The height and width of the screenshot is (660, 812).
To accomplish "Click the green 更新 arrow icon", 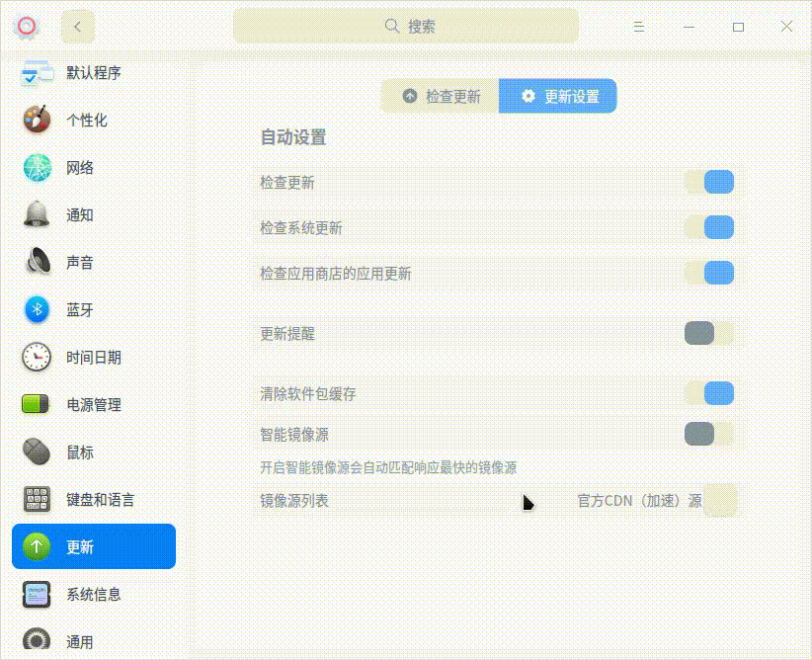I will click(37, 546).
